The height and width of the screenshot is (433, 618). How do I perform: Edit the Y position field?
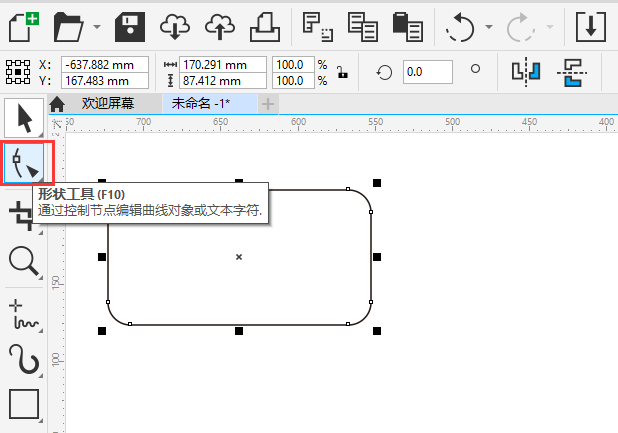click(x=105, y=81)
